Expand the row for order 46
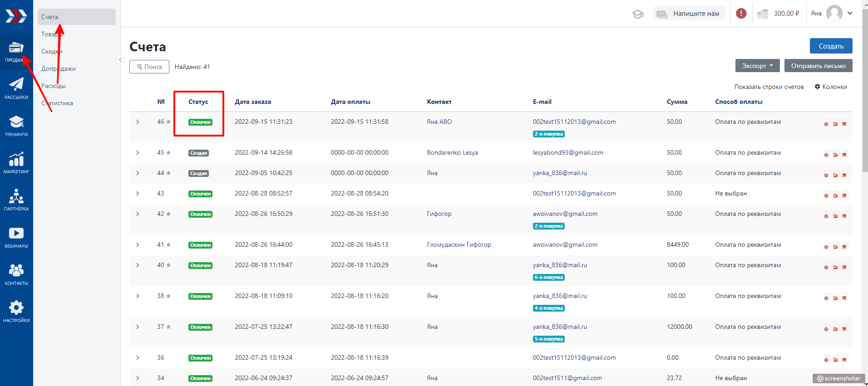868x386 pixels. [138, 122]
